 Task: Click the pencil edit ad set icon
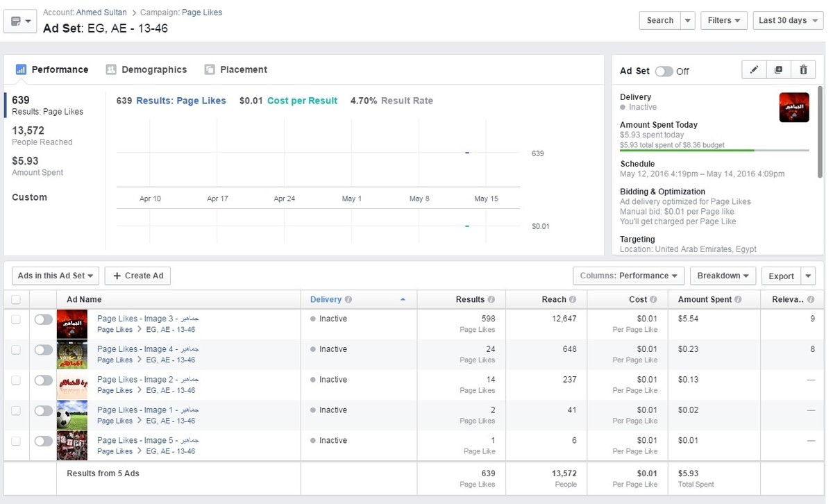pyautogui.click(x=754, y=70)
